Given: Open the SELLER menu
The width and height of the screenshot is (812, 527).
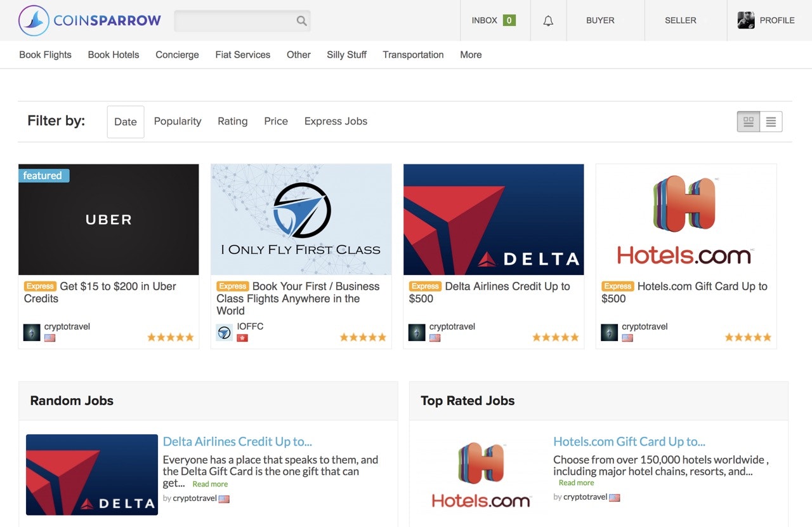Looking at the screenshot, I should (x=681, y=20).
